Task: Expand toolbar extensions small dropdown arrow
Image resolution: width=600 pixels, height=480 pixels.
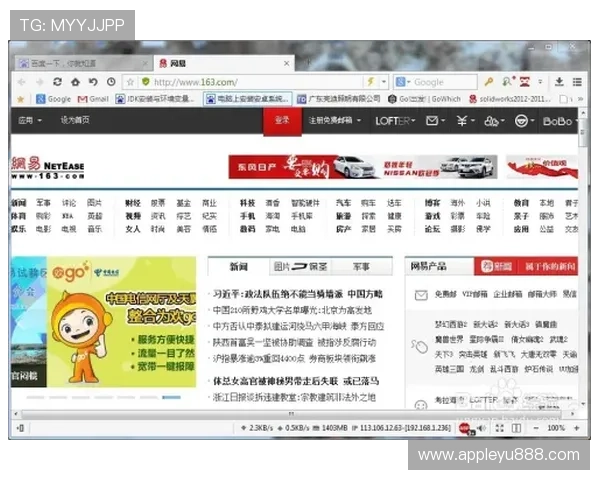Action: click(x=540, y=82)
